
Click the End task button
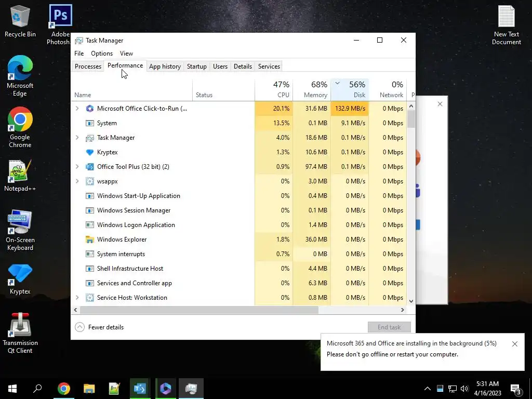coord(389,327)
